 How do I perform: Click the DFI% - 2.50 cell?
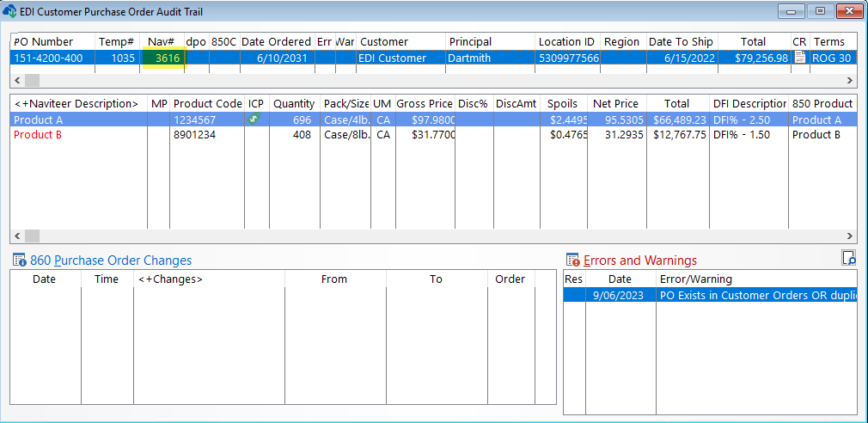click(x=741, y=120)
